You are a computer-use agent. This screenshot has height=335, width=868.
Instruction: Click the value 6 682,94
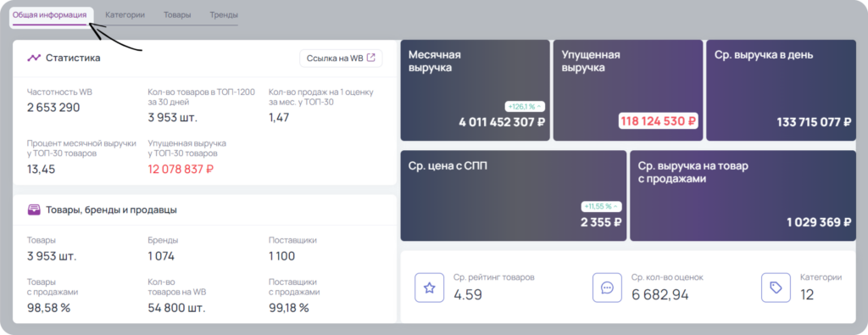point(659,294)
